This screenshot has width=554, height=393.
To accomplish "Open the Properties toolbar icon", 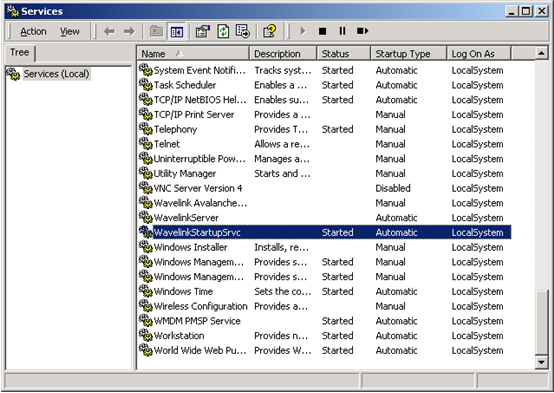I will (x=203, y=31).
